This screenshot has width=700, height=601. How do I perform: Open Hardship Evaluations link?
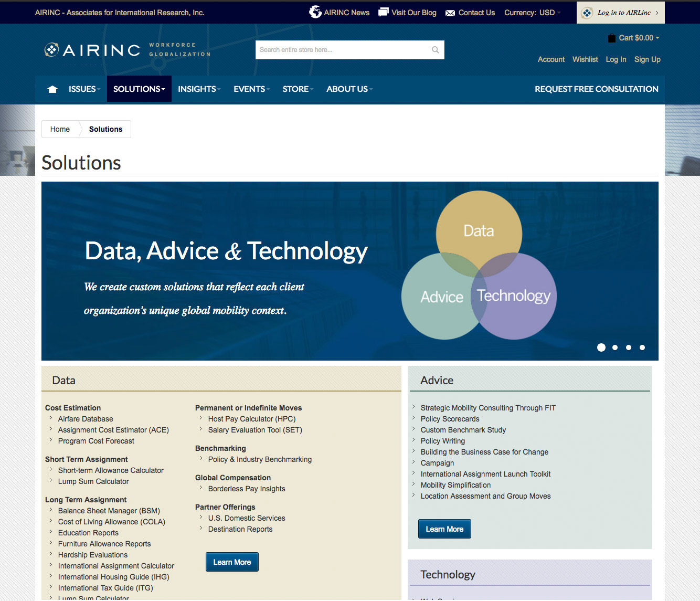point(93,555)
